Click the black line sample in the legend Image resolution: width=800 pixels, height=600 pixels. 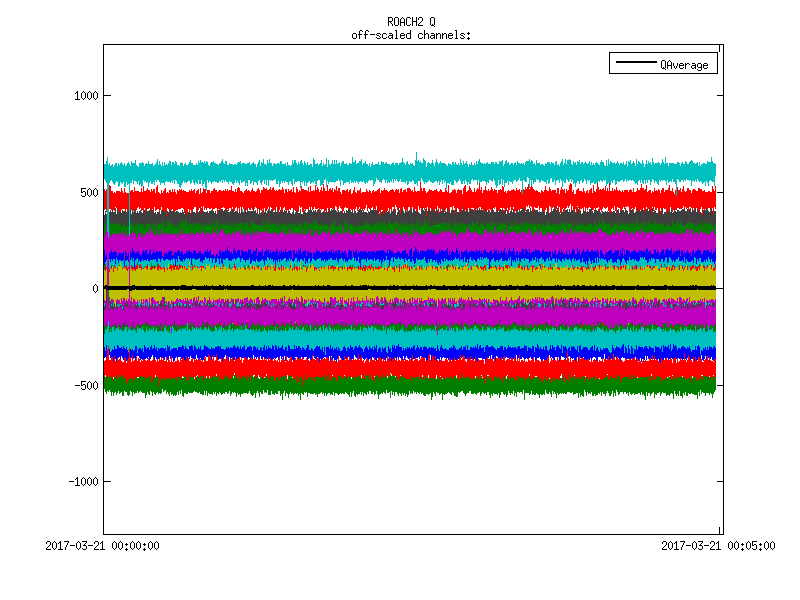coord(635,65)
